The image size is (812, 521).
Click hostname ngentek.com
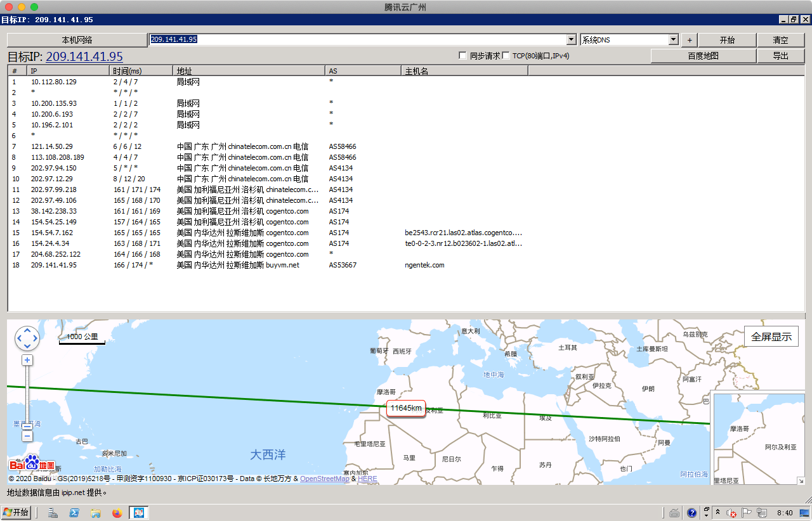tap(424, 265)
